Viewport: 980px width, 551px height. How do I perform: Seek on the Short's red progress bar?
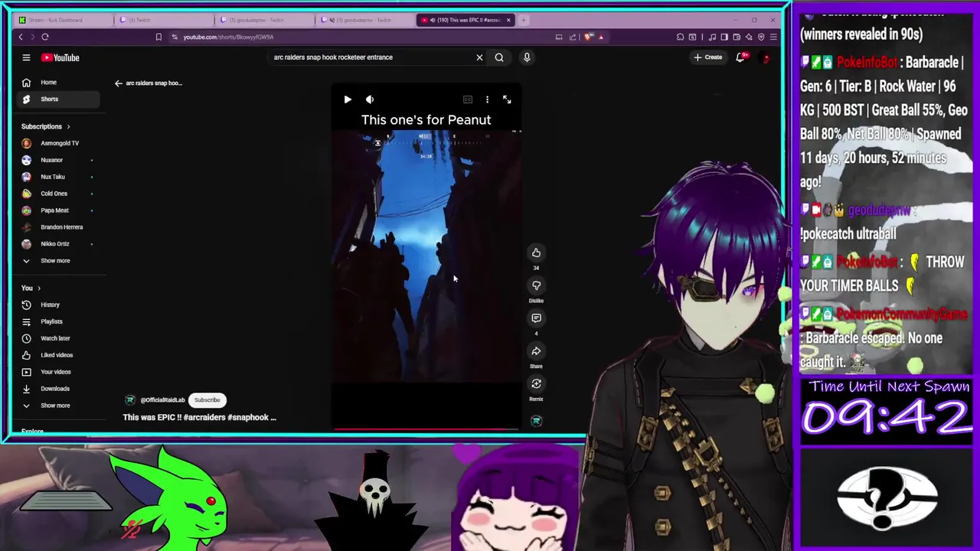coord(426,429)
